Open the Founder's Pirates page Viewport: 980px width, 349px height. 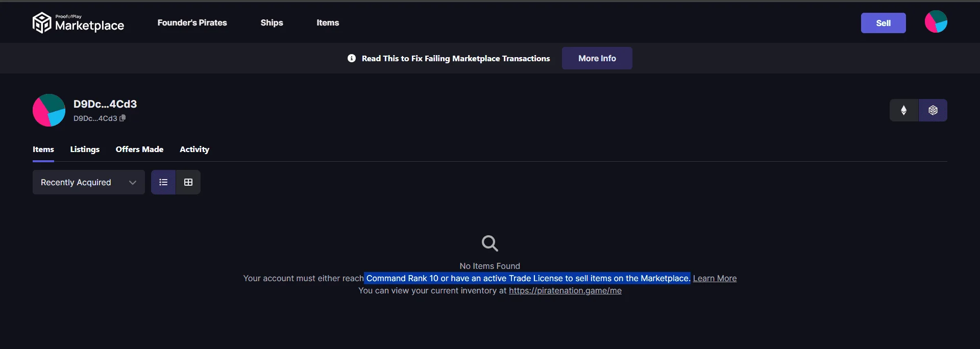(x=192, y=22)
